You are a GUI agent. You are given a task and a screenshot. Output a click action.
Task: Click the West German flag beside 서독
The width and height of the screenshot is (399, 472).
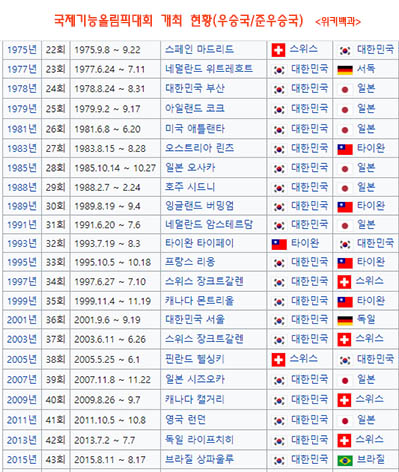[345, 70]
